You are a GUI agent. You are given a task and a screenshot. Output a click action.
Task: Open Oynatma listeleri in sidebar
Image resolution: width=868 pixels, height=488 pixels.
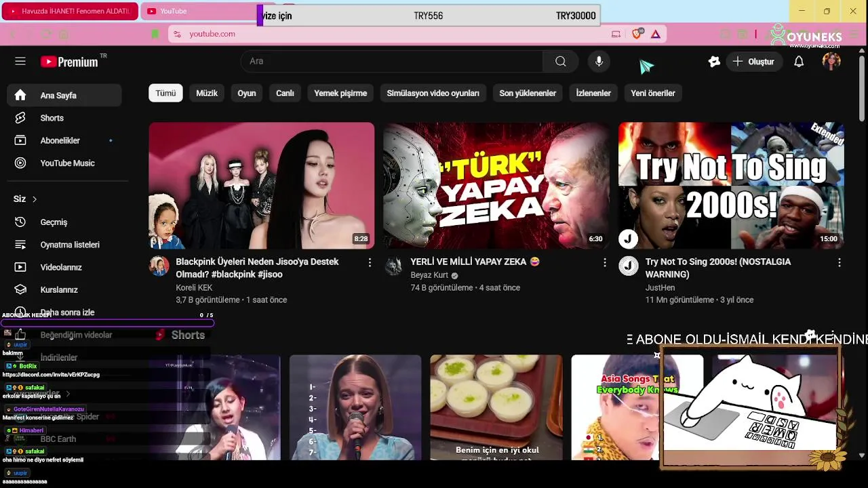(64, 245)
